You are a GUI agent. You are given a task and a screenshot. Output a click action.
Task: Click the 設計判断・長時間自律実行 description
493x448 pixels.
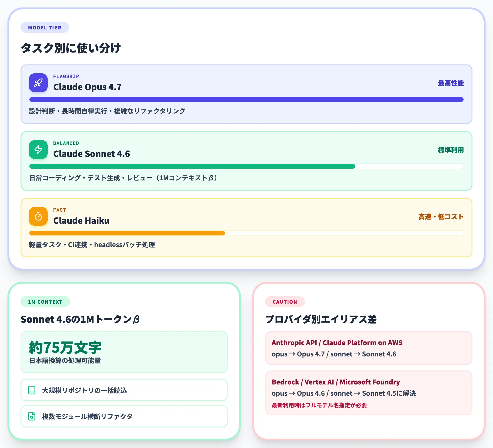click(x=107, y=111)
